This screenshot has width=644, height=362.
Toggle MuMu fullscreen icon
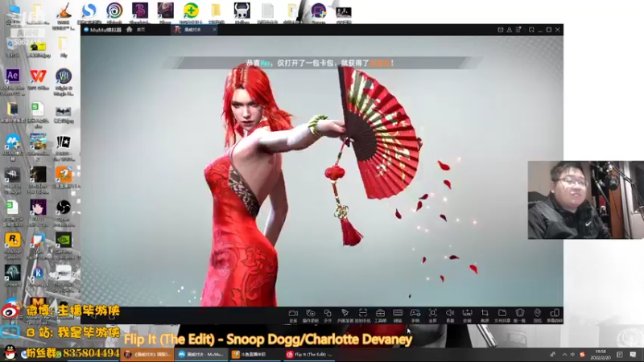[432, 314]
